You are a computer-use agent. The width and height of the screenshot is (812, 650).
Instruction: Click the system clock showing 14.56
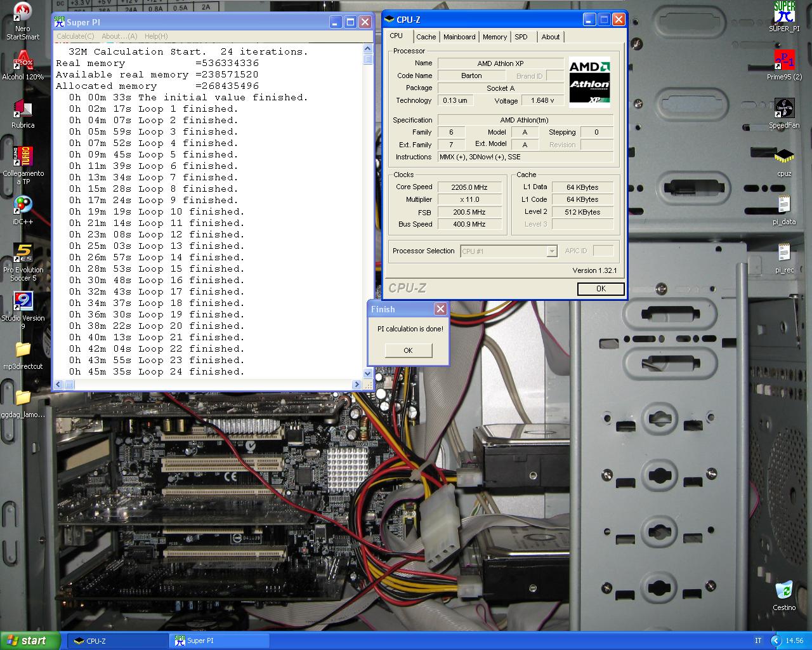click(x=794, y=641)
